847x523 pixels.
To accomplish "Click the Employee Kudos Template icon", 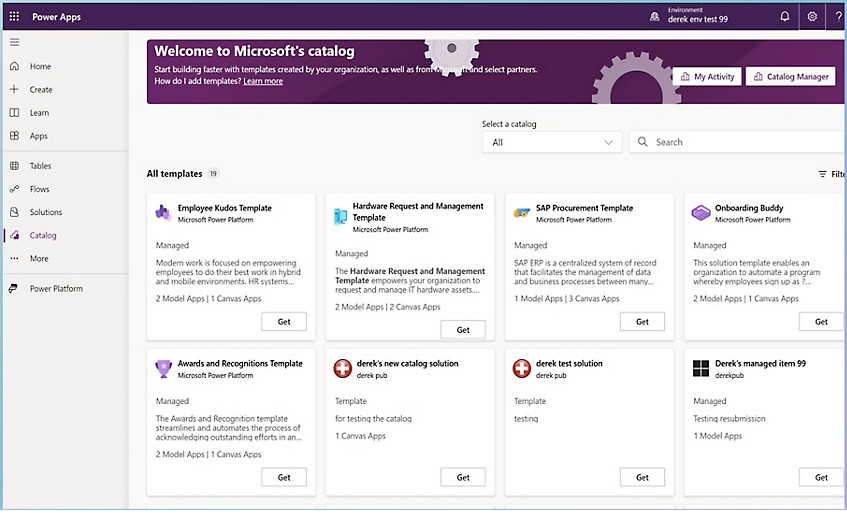I will (x=163, y=212).
